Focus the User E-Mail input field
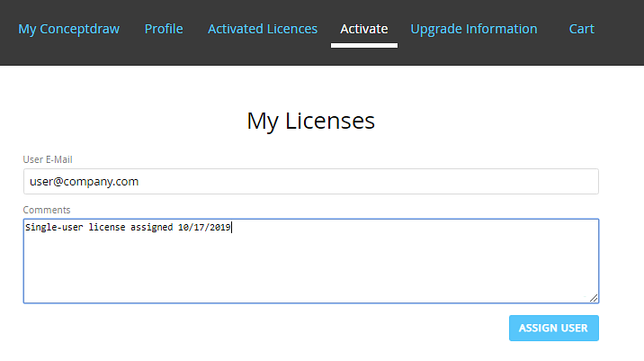 [311, 181]
